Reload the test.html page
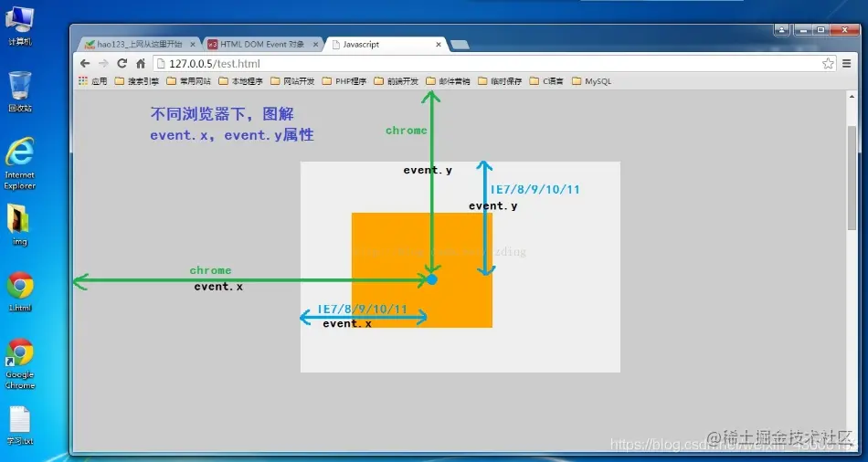 click(122, 63)
